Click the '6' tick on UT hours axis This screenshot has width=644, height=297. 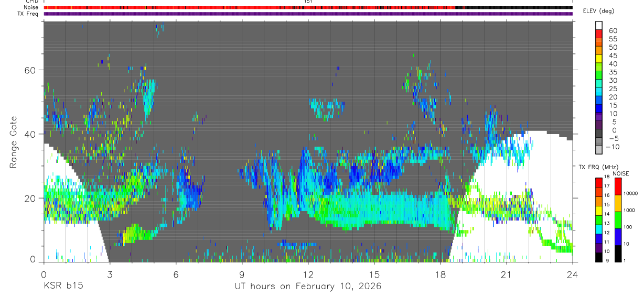pyautogui.click(x=176, y=274)
